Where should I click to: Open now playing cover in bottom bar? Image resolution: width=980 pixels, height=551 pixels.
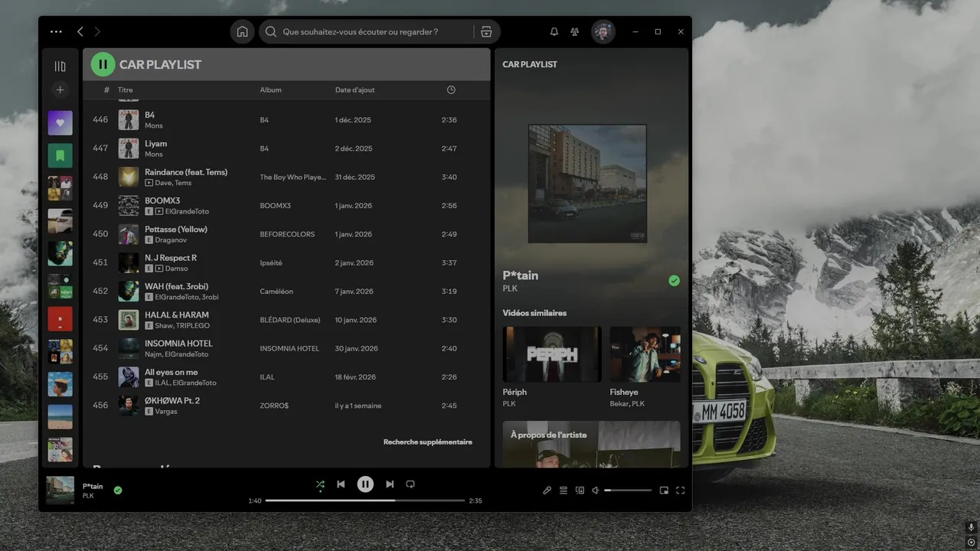coord(60,491)
